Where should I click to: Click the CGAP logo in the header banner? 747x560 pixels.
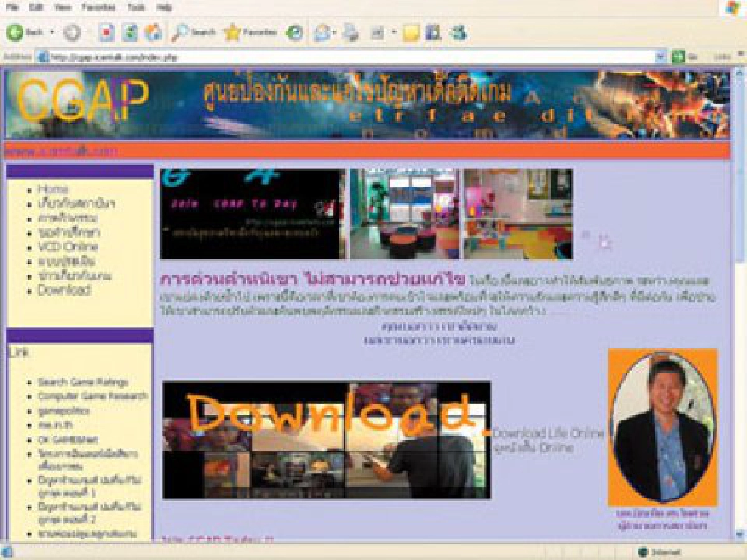pyautogui.click(x=83, y=100)
